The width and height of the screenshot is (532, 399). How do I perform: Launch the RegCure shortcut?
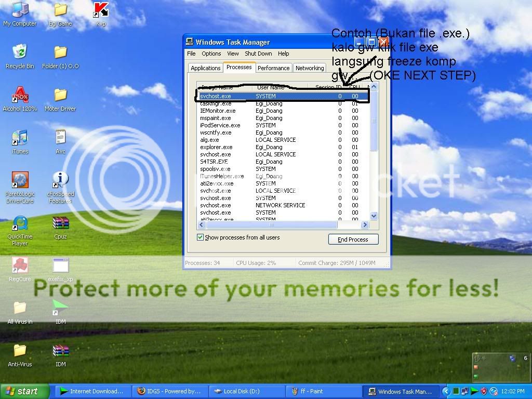20,270
